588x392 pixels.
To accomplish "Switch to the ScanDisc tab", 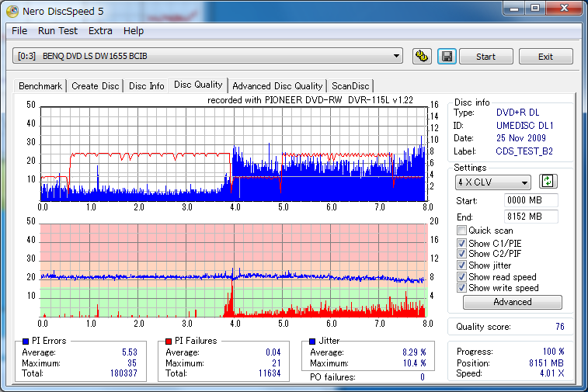I will click(x=350, y=86).
